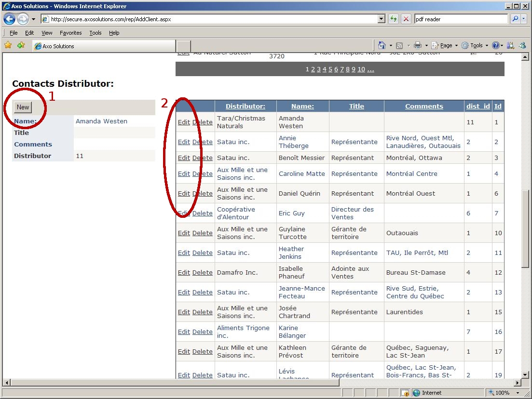Edit the Isabelle Phaneuf row

coord(184,273)
